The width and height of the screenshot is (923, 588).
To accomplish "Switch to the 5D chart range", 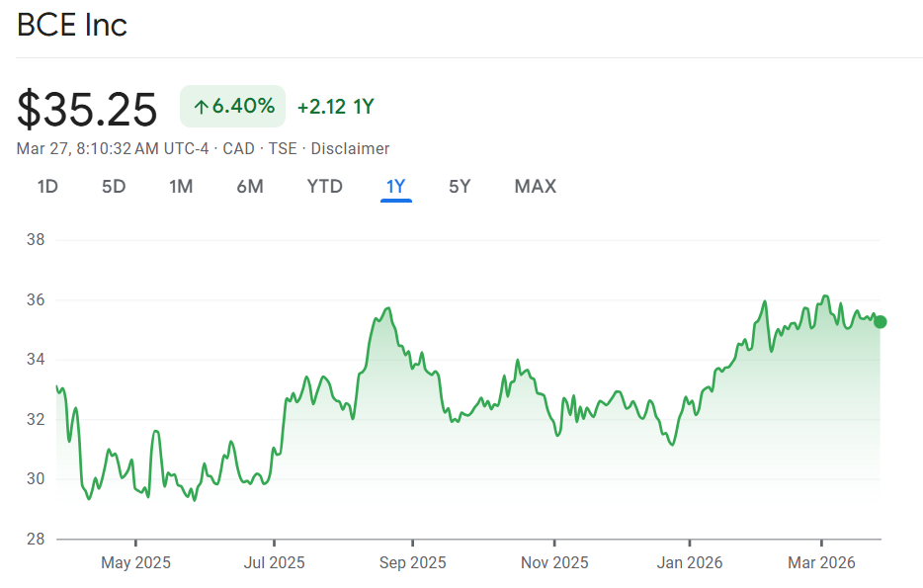I will pos(114,186).
